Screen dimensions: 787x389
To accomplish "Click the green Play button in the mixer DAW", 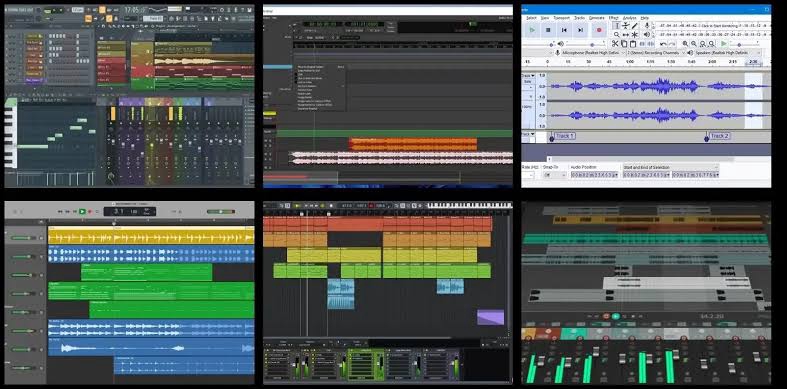I will pos(616,316).
